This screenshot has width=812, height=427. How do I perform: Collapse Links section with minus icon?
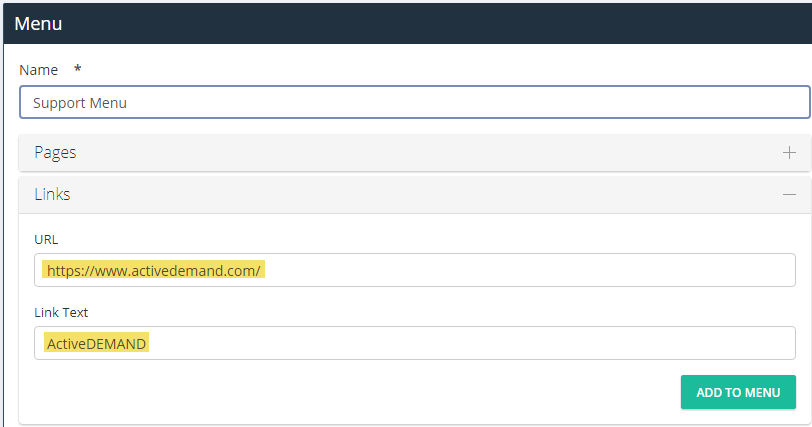pos(789,195)
